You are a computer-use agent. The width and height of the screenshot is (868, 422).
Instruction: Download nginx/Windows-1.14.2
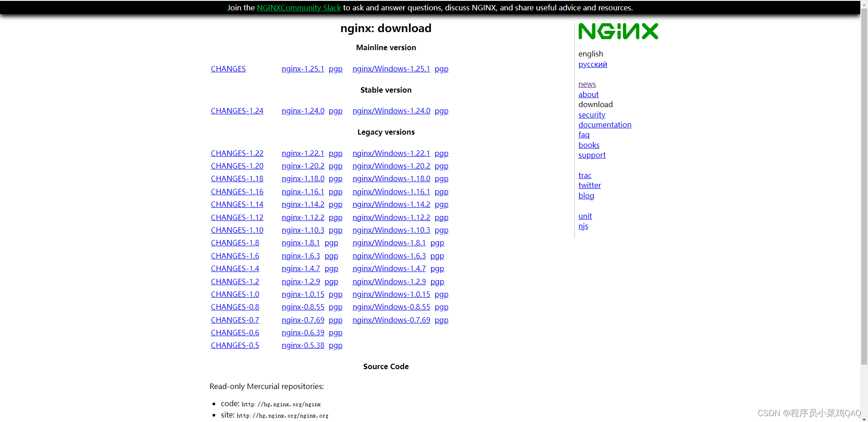click(x=391, y=204)
